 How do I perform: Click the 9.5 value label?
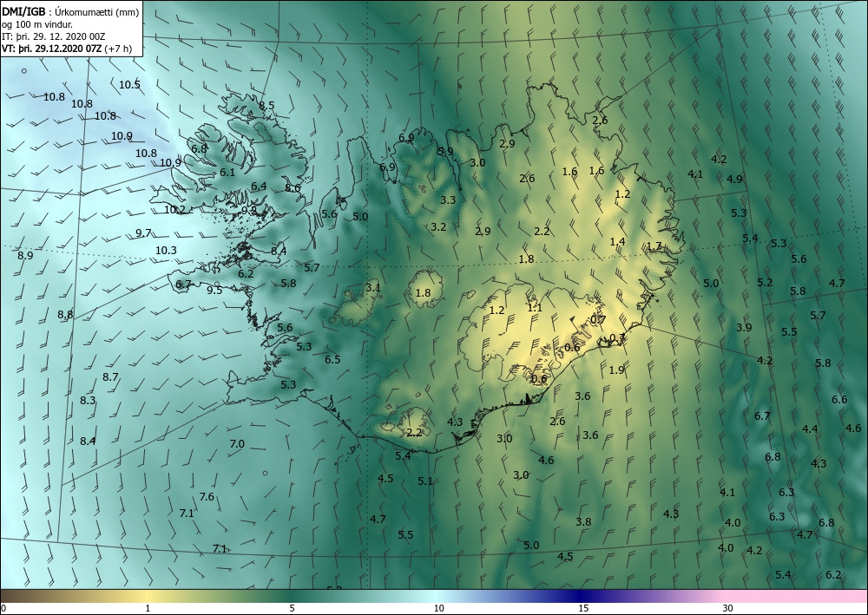pyautogui.click(x=214, y=290)
